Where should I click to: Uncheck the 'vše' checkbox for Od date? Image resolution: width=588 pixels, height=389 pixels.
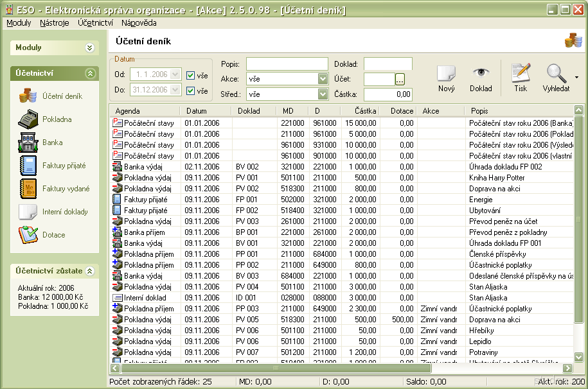tap(191, 75)
